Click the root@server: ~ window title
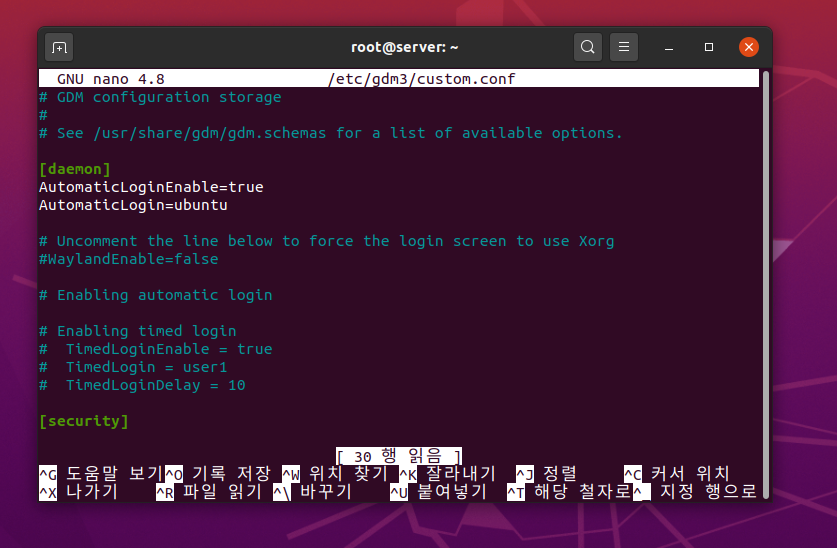 point(405,47)
